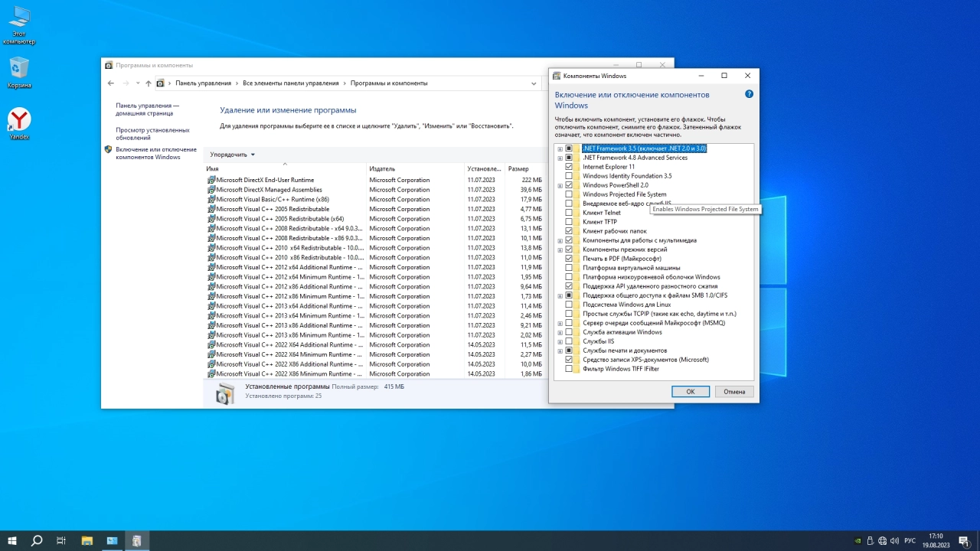Image resolution: width=980 pixels, height=551 pixels.
Task: Click the icon of Microsoft DirectX End-User Runtime
Action: (x=211, y=180)
